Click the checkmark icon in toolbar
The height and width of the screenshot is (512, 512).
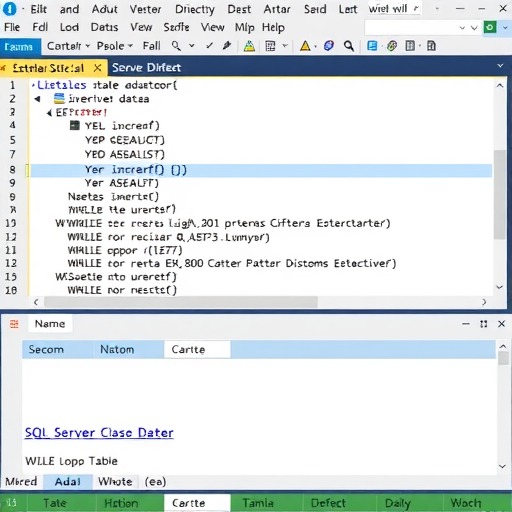tap(209, 46)
